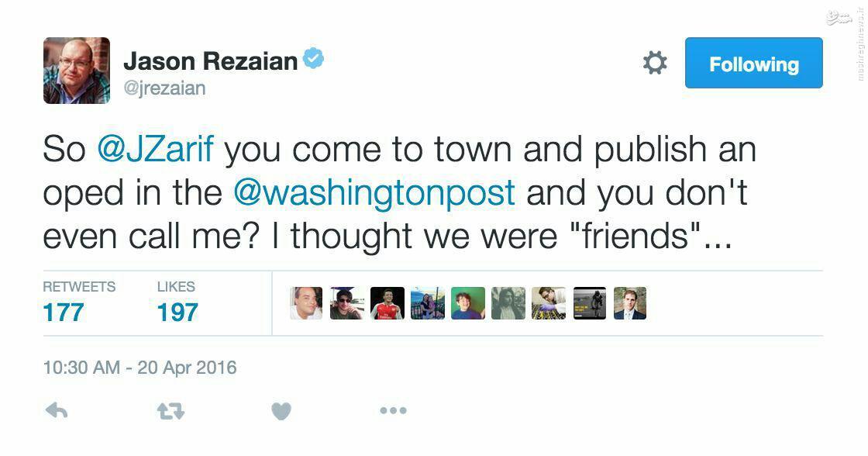Follow the @JZarif mention link
This screenshot has height=456, width=868.
(155, 150)
